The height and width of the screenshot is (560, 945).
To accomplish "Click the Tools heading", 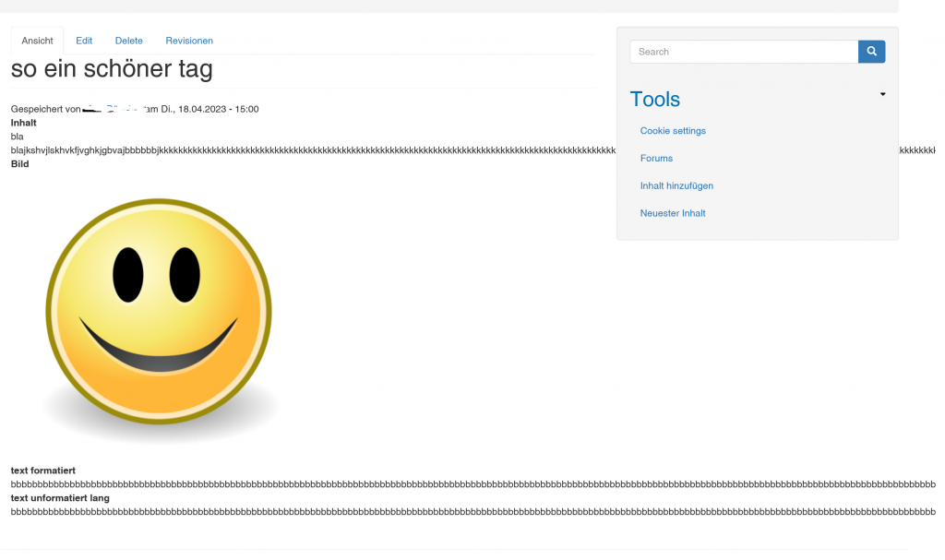I will (x=654, y=100).
